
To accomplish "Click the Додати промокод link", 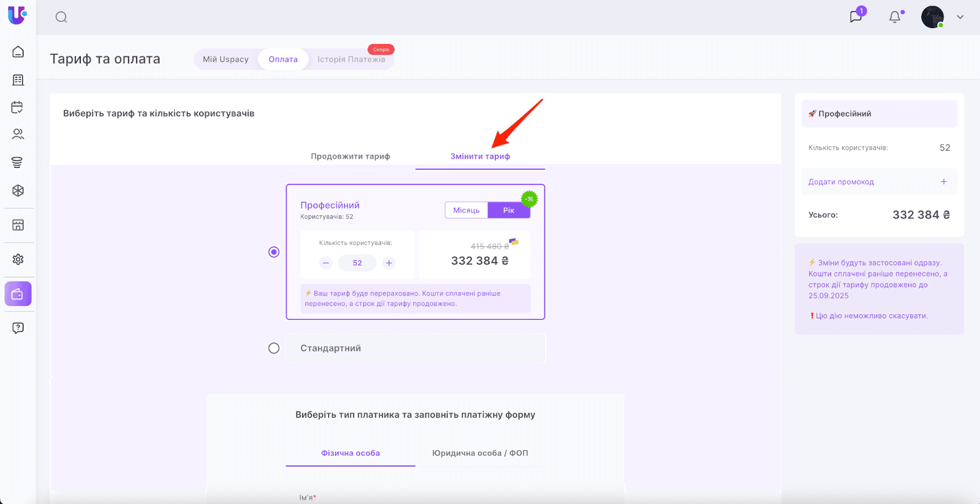I will pyautogui.click(x=841, y=182).
